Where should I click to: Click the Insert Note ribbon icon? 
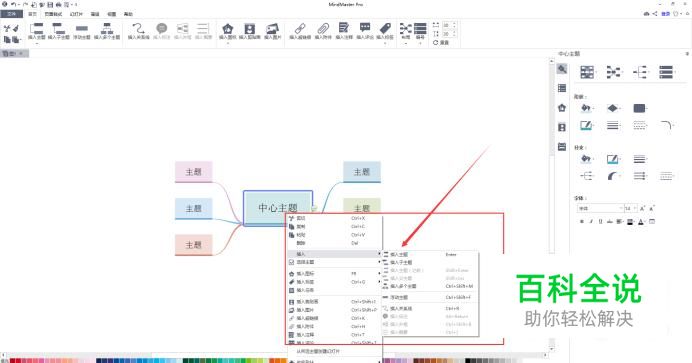click(344, 29)
